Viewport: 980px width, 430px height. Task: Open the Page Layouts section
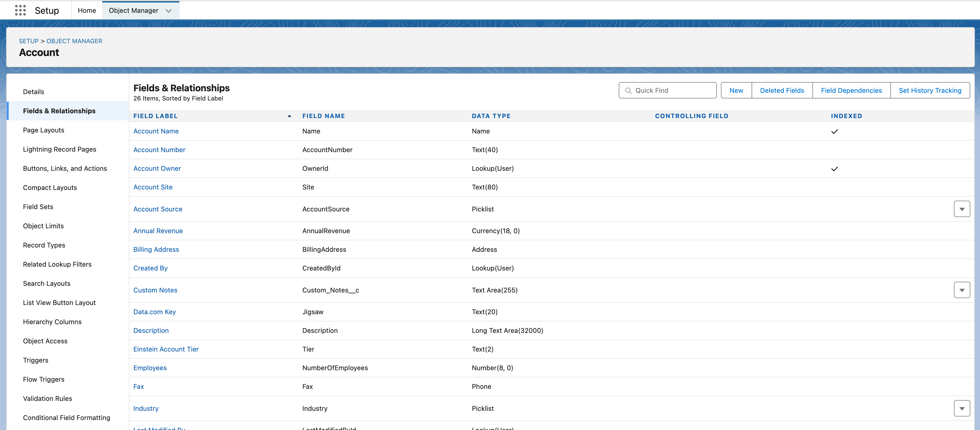point(43,130)
